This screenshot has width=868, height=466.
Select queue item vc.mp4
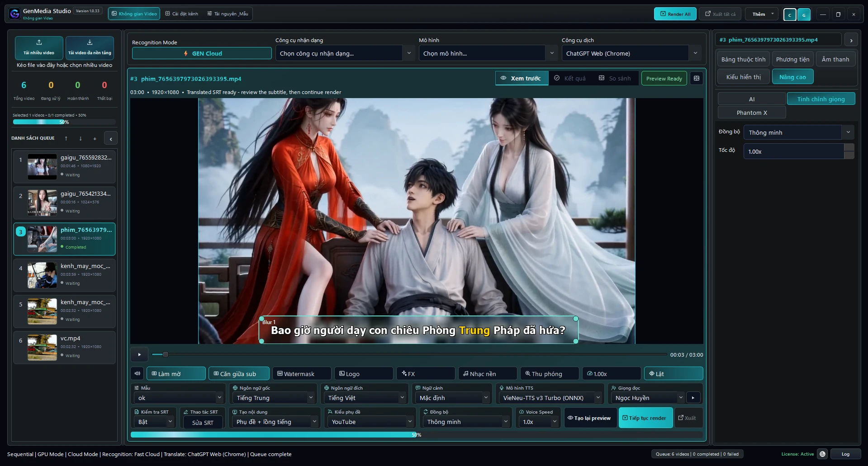64,348
